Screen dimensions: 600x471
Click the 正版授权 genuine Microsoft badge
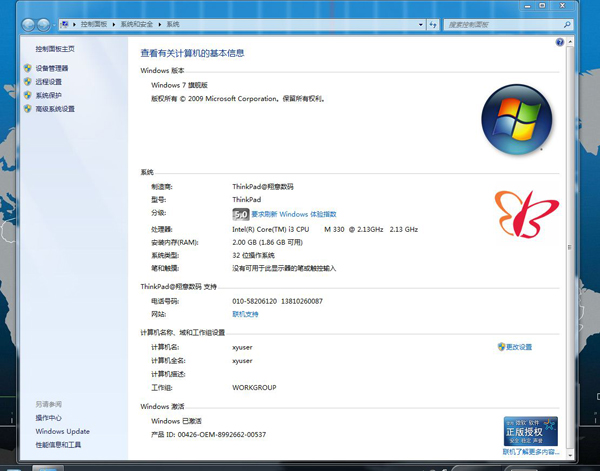(x=530, y=431)
